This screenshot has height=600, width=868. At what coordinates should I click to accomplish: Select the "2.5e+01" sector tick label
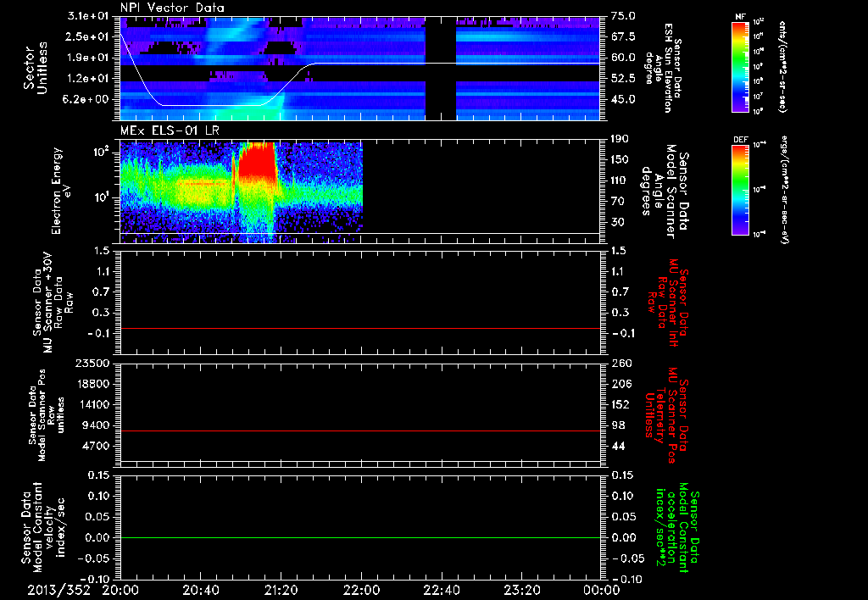click(87, 36)
